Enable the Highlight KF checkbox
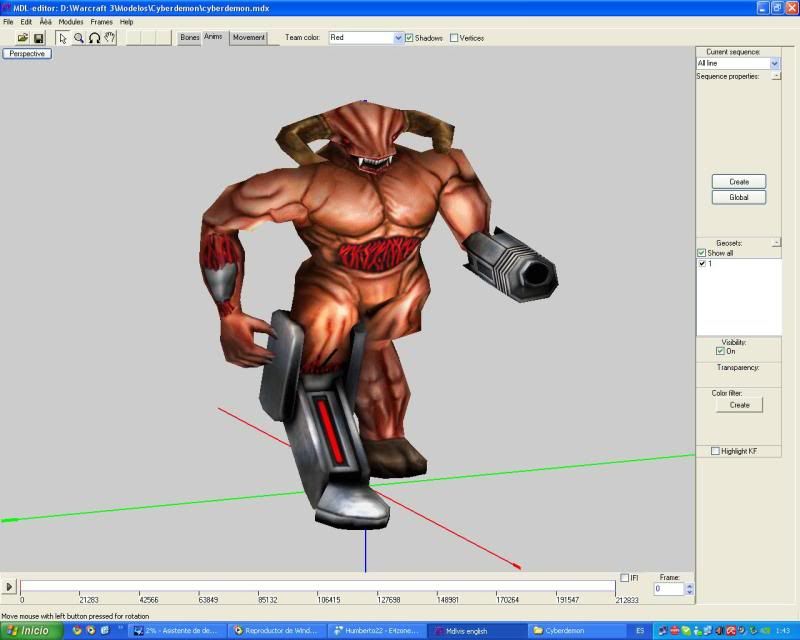Viewport: 800px width, 640px height. coord(715,451)
